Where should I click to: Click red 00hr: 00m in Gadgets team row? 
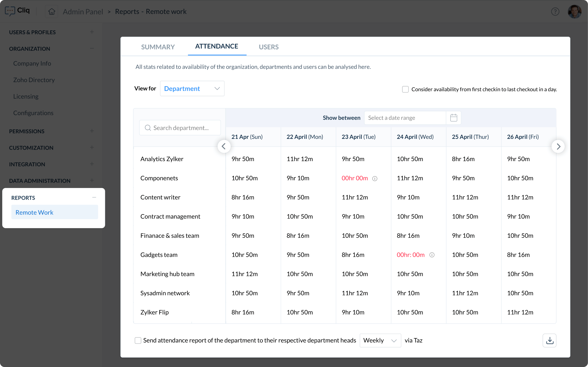tap(410, 255)
